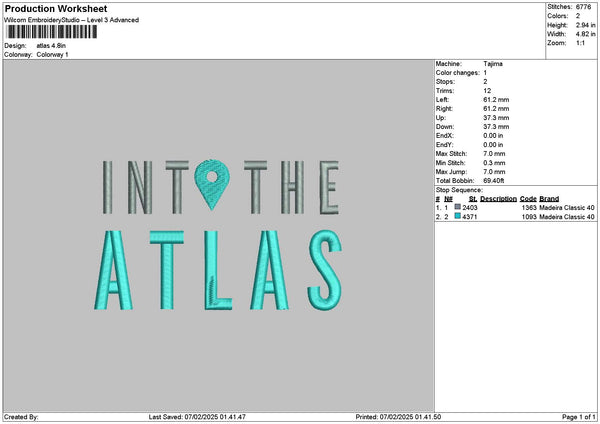Click 'Madeira Classic 40' in row 2
This screenshot has height=424, width=600.
(x=567, y=217)
